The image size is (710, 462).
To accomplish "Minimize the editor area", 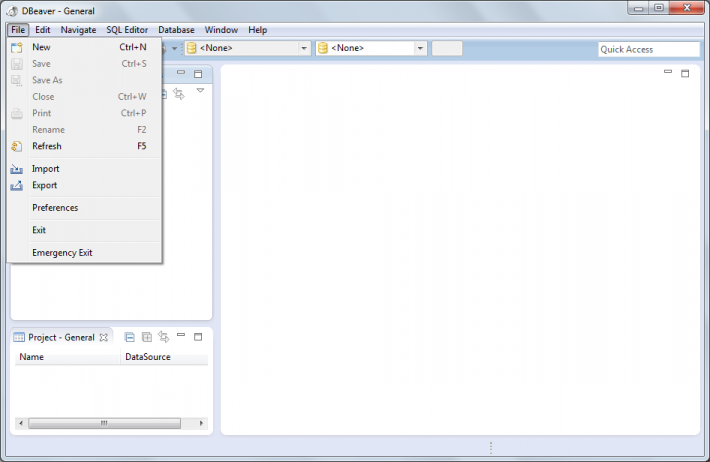I will click(x=668, y=72).
